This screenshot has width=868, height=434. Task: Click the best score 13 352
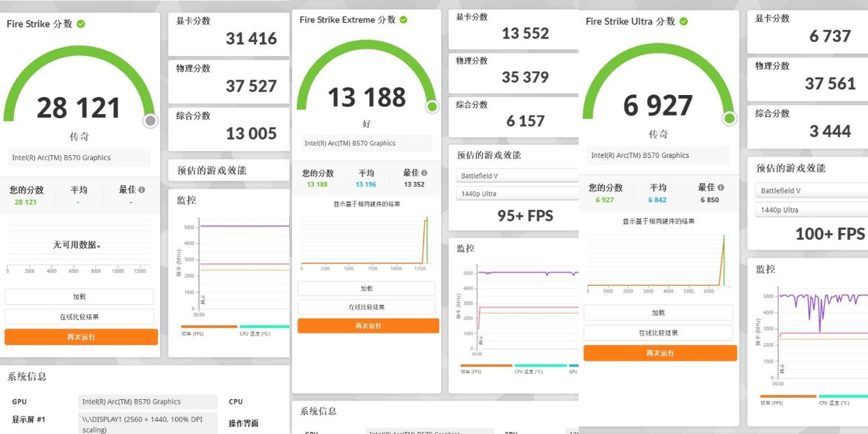click(x=414, y=185)
